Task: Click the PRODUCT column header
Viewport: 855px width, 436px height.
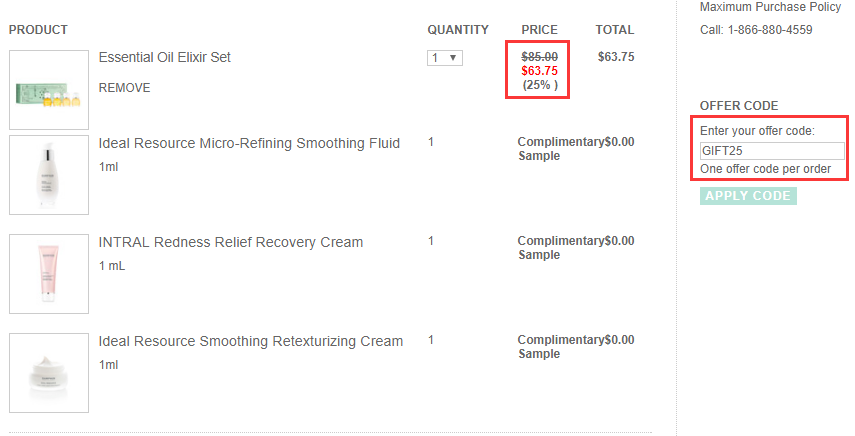Action: [x=38, y=30]
